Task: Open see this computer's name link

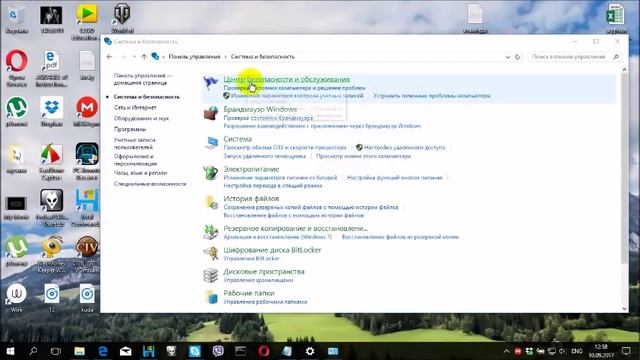Action: pyautogui.click(x=363, y=156)
